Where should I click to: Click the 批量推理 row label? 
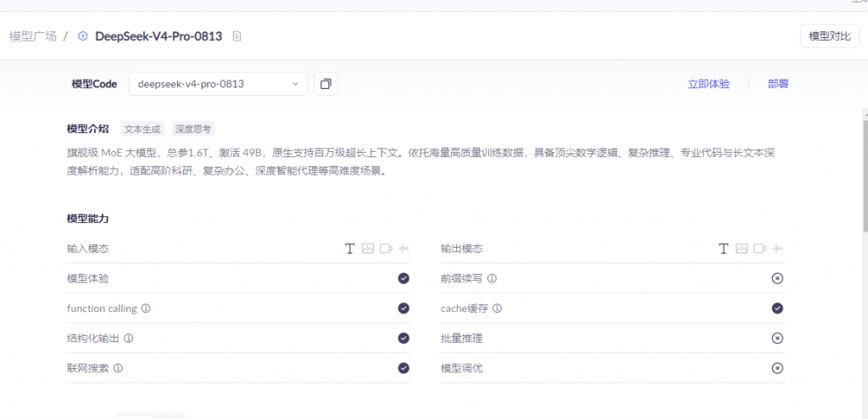pos(462,338)
